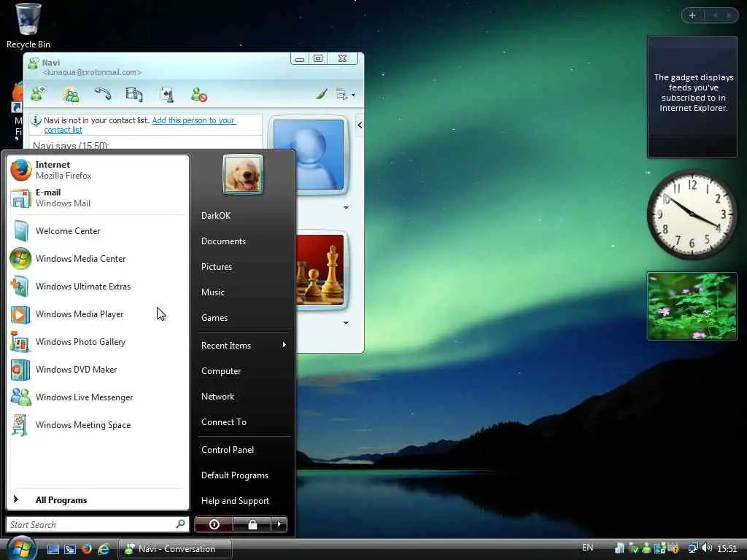Click the games activities icon in Messenger toolbar
This screenshot has height=560, width=747.
(x=167, y=94)
